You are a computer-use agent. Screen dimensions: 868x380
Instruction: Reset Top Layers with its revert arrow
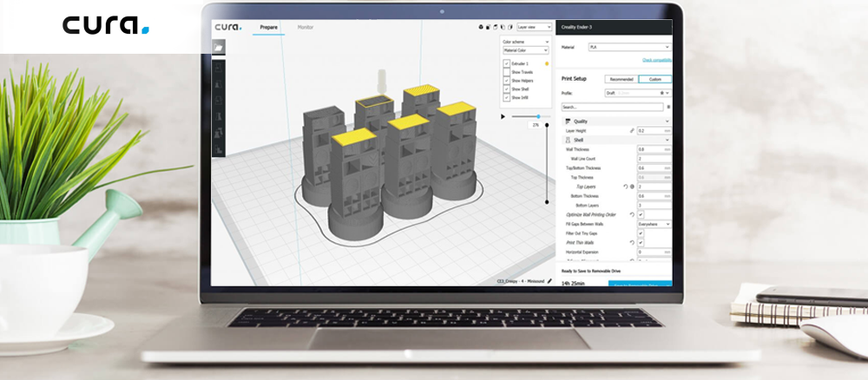click(x=626, y=187)
